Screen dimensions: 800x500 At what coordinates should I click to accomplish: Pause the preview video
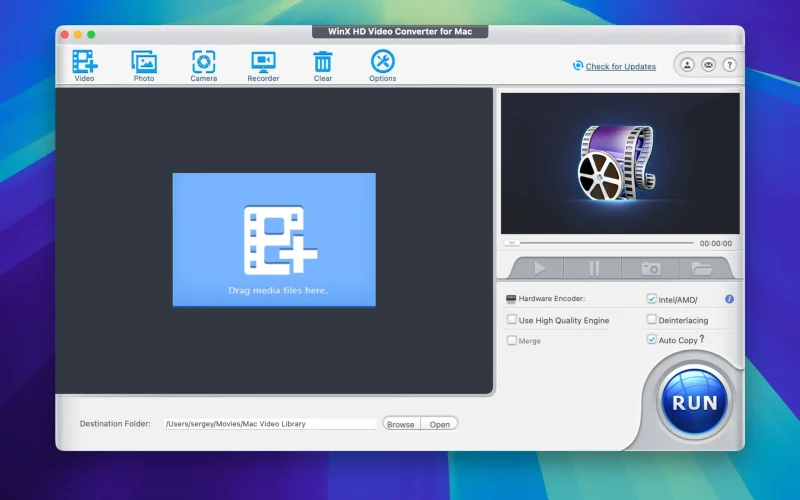pyautogui.click(x=594, y=268)
